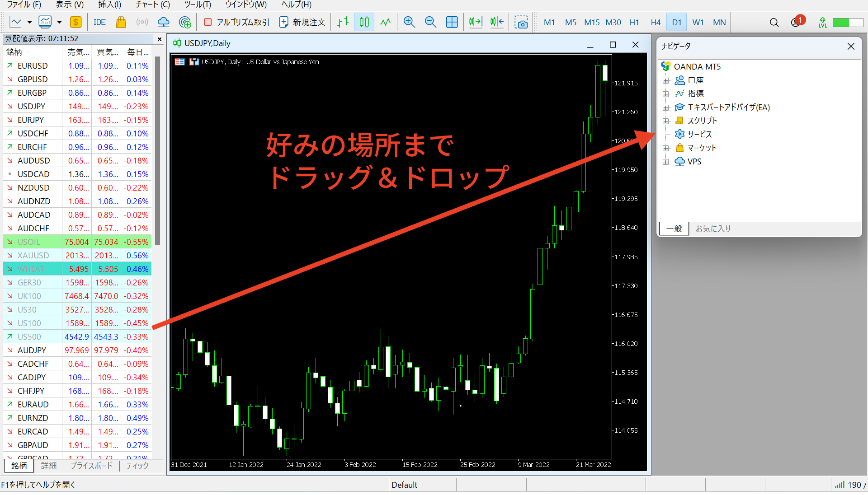Click the one-click trading icon on chart
The width and height of the screenshot is (868, 495).
[194, 62]
